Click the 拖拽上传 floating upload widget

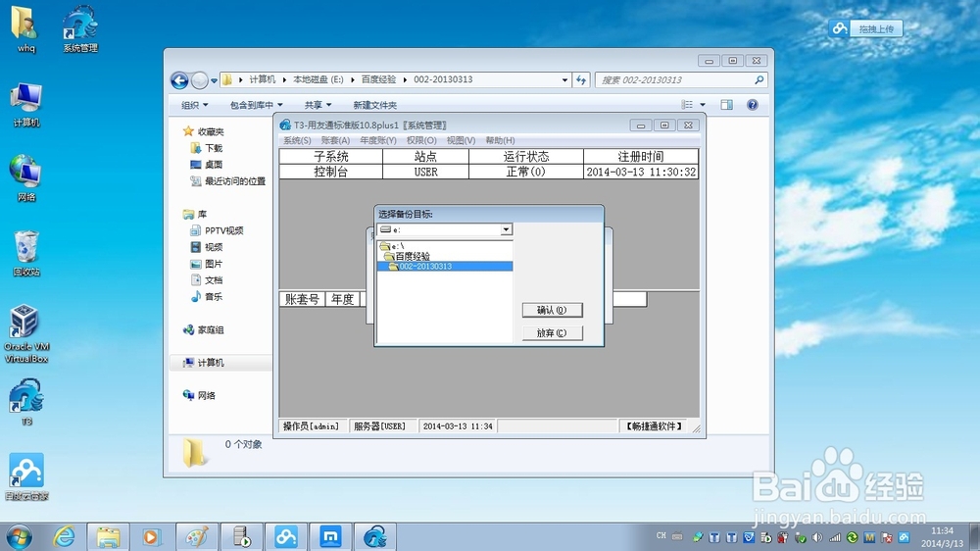pos(866,28)
